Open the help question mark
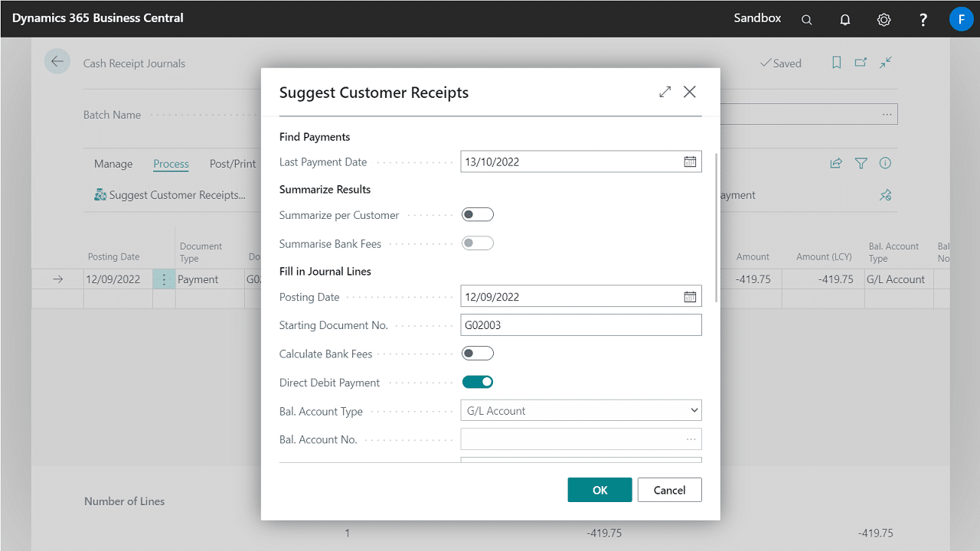Screen dimensions: 980x551 click(923, 20)
